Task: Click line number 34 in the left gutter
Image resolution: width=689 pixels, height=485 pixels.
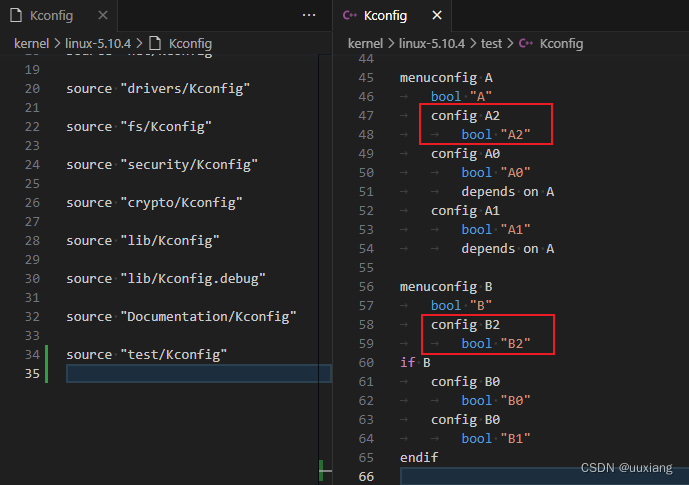Action: (32, 355)
